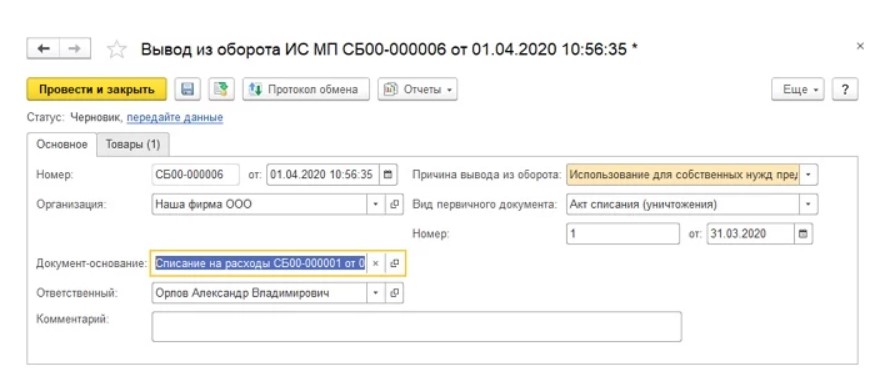Open calendar for document date 01.04.2020
The height and width of the screenshot is (382, 883).
388,175
